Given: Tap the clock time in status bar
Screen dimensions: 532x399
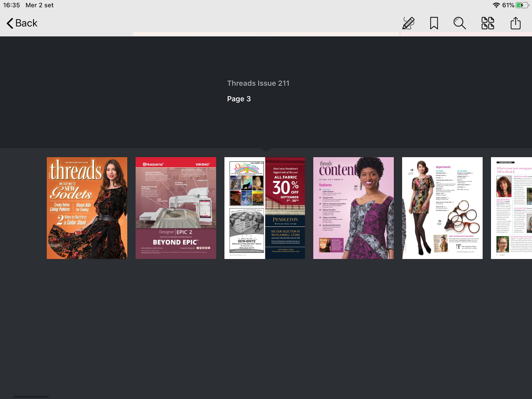Looking at the screenshot, I should click(11, 5).
